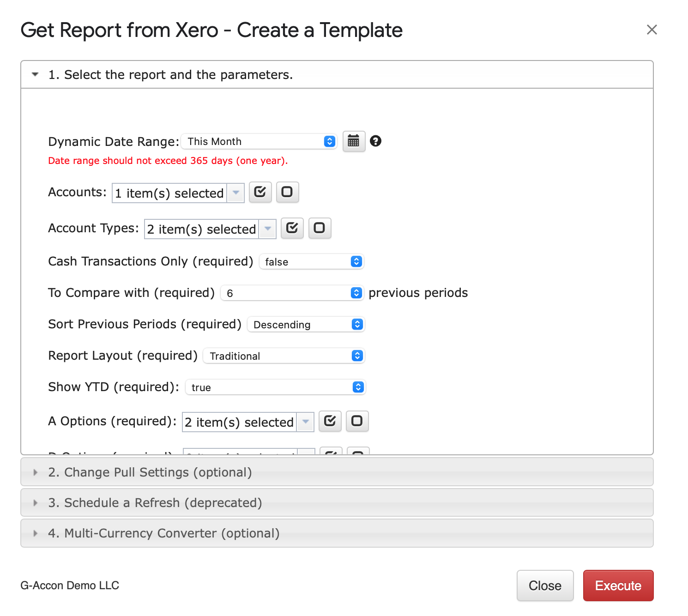The height and width of the screenshot is (616, 688).
Task: Select all Accounts using check icon
Action: tap(260, 192)
